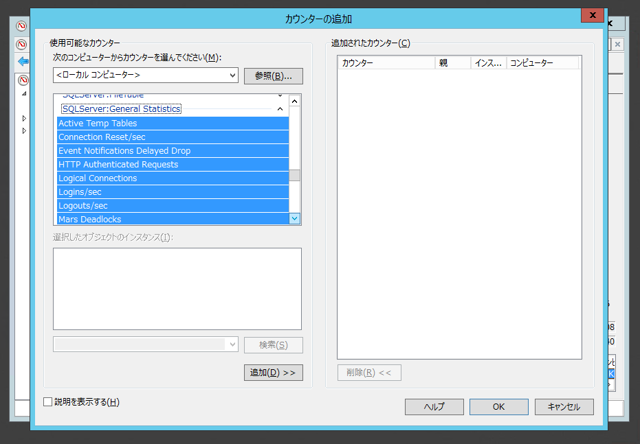Close the カウンターの追加 dialog with the X

pyautogui.click(x=593, y=16)
